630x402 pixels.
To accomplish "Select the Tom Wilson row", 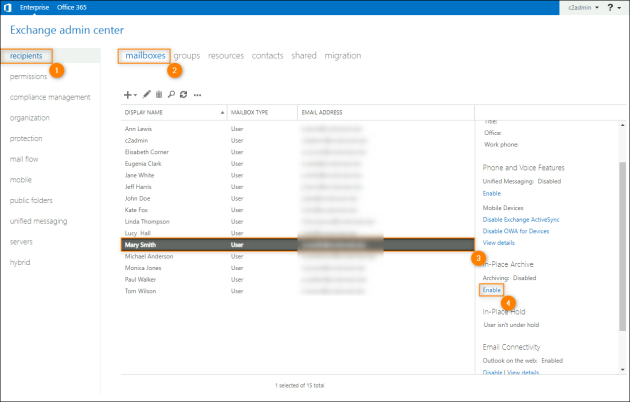I will click(298, 291).
